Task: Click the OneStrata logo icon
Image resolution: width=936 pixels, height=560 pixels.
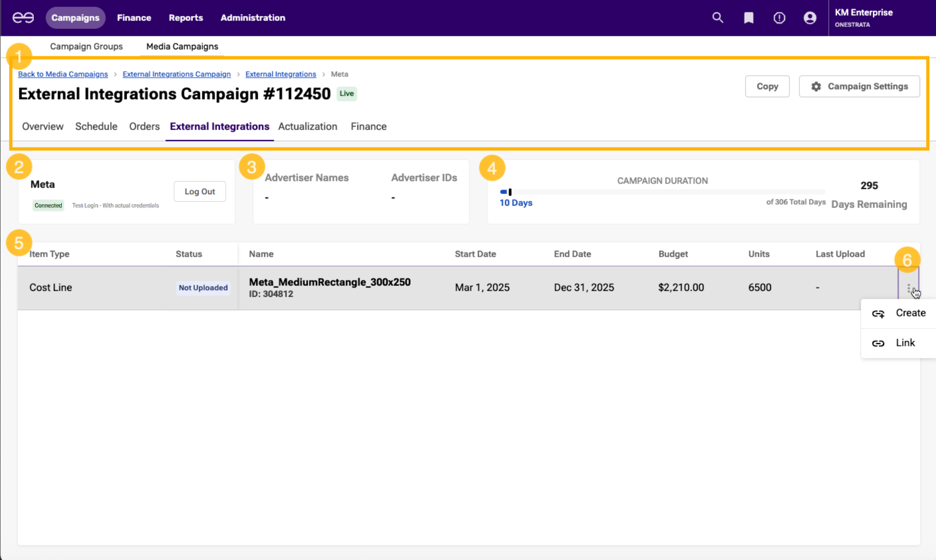Action: click(x=23, y=18)
